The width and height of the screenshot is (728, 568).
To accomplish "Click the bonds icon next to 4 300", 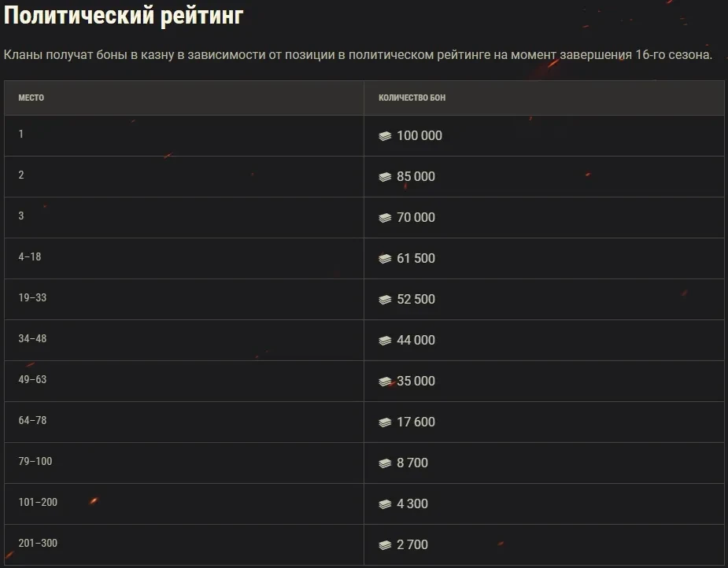I will click(x=385, y=504).
